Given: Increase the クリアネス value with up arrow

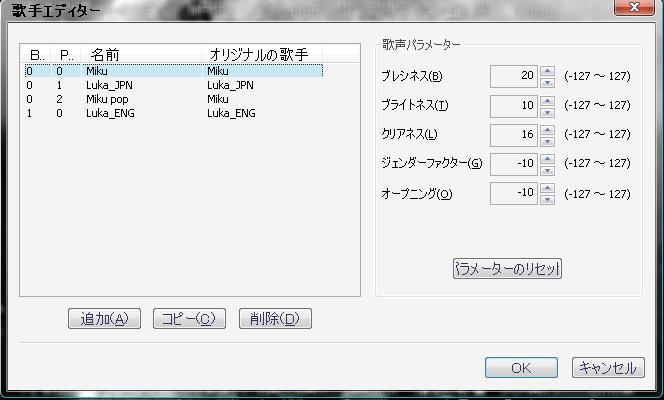Looking at the screenshot, I should tap(547, 130).
